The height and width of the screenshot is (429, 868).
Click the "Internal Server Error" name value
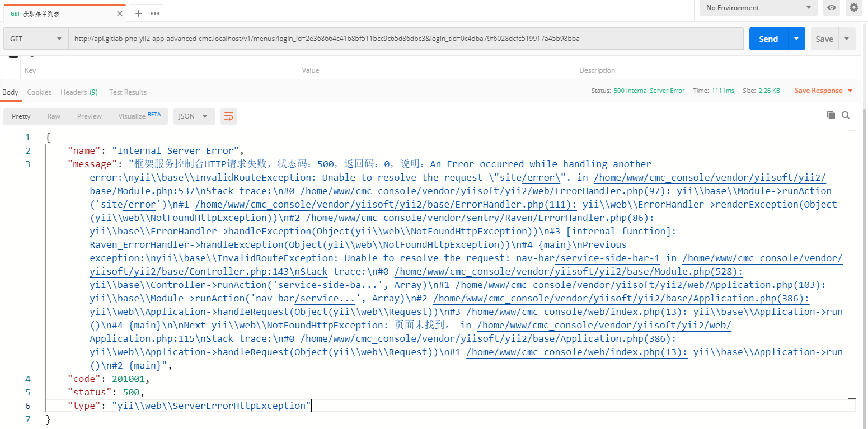pos(176,150)
